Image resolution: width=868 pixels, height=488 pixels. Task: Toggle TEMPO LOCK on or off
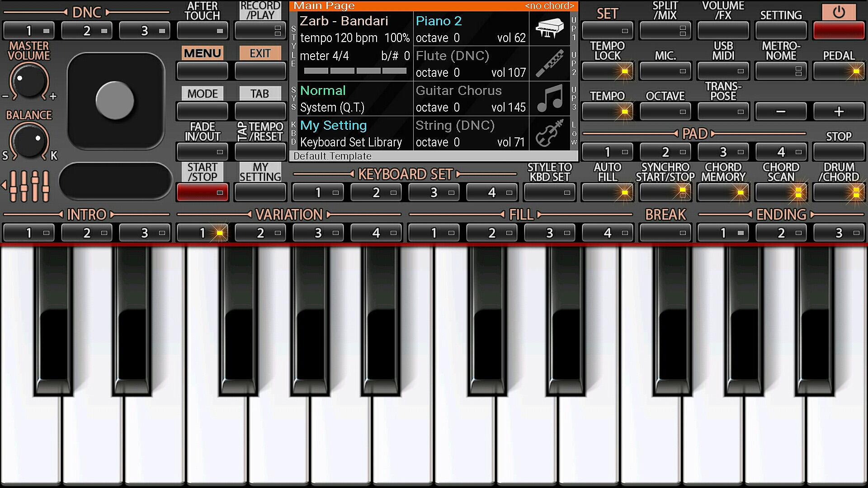pyautogui.click(x=607, y=71)
